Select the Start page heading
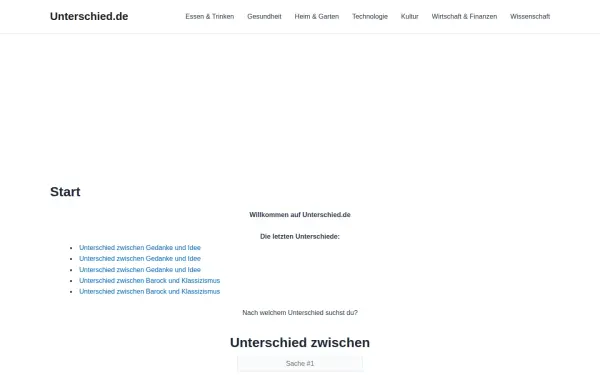This screenshot has height=375, width=600. coord(65,192)
